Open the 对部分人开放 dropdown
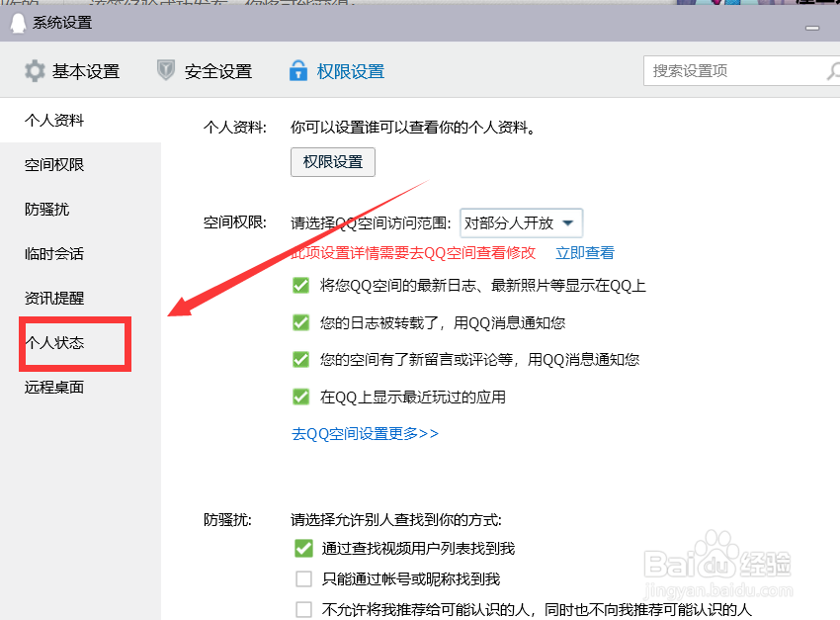Viewport: 840px width, 620px height. (521, 222)
